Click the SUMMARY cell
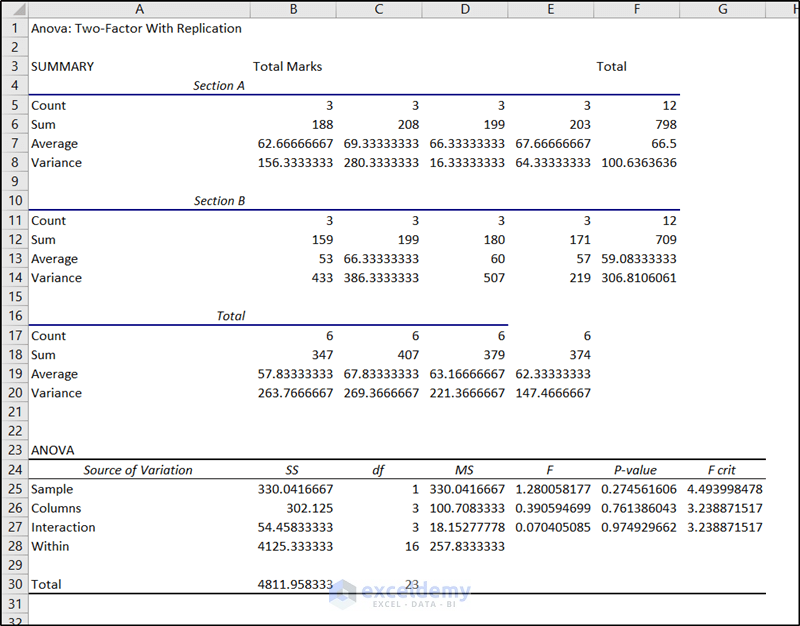800x626 pixels. click(62, 66)
